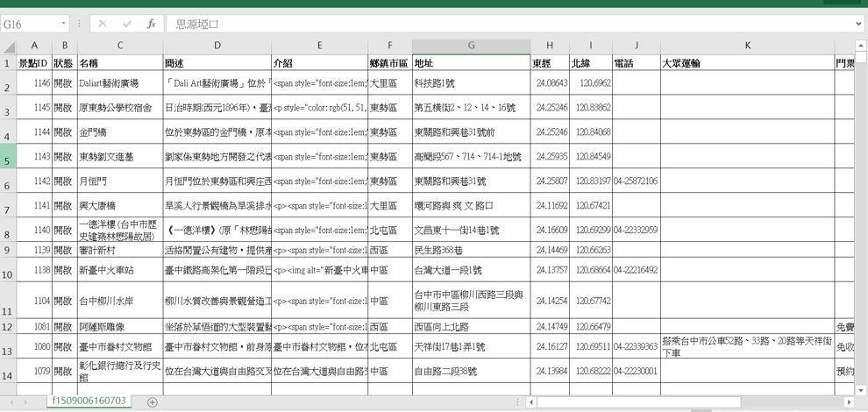
Task: Select row 14 header
Action: (x=8, y=371)
